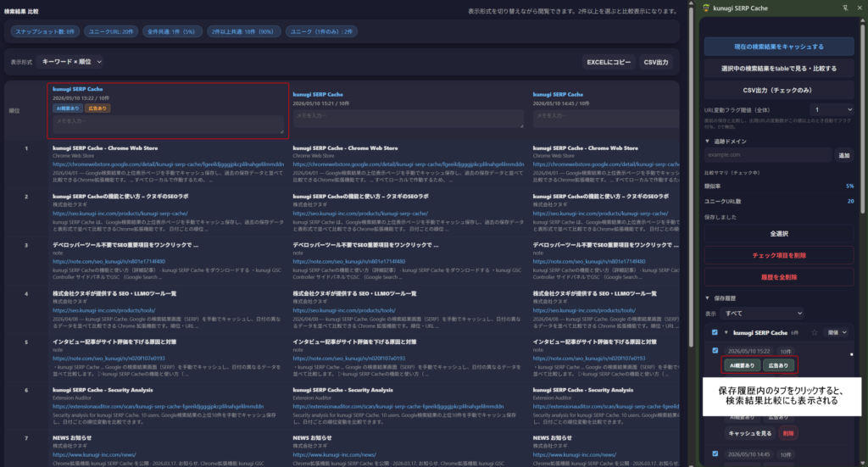The width and height of the screenshot is (868, 467).
Task: Click kunugi SERP Cache header of 14:45 column
Action: tap(558, 94)
